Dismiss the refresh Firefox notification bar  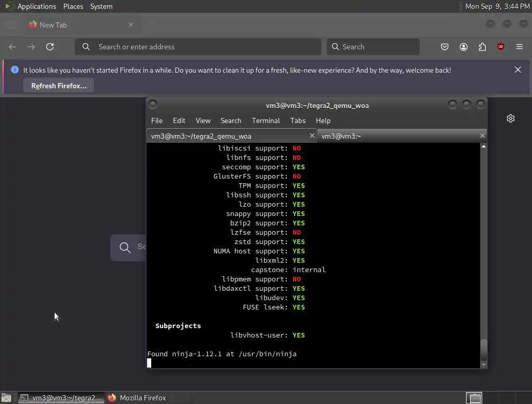[518, 70]
